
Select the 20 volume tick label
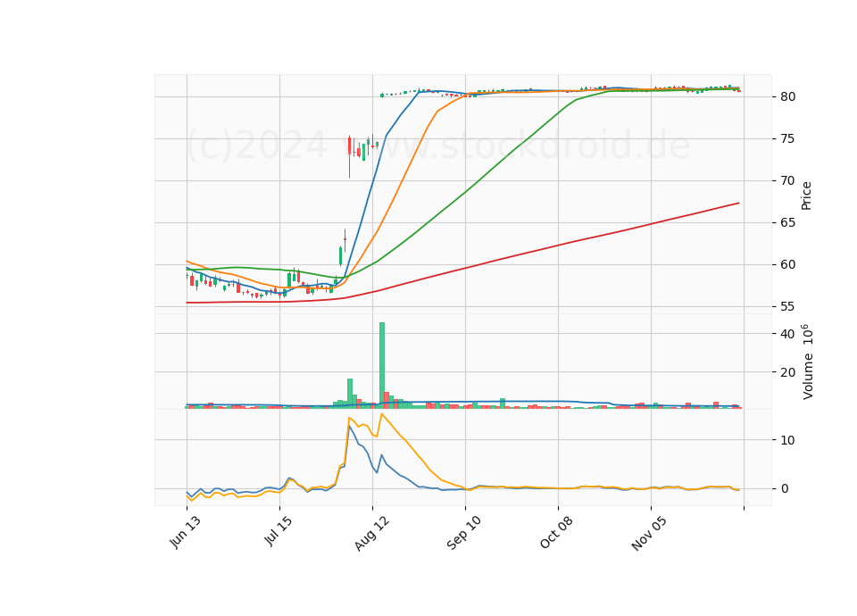(x=787, y=373)
